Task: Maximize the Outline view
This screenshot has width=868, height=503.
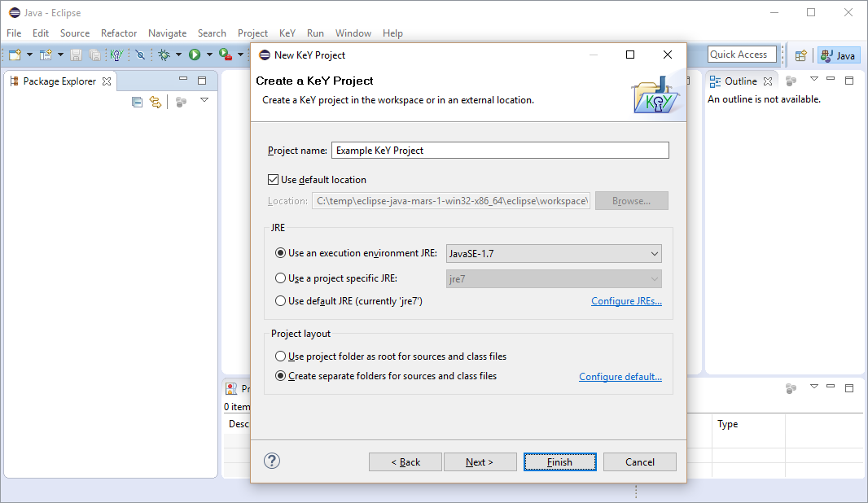Action: [849, 81]
